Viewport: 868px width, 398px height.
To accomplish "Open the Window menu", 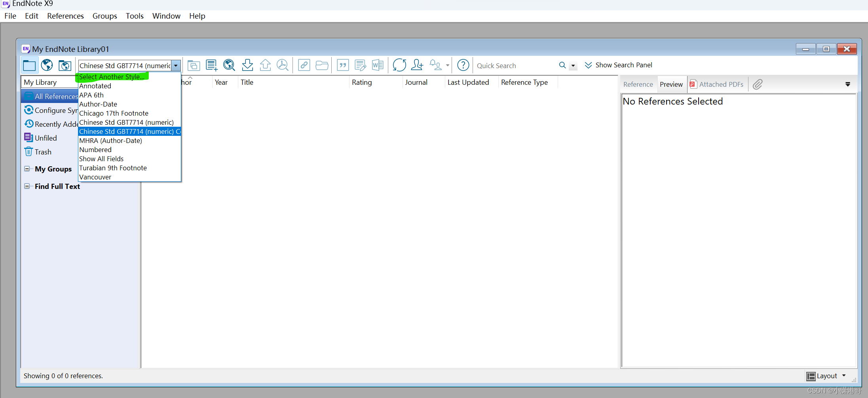I will click(166, 16).
